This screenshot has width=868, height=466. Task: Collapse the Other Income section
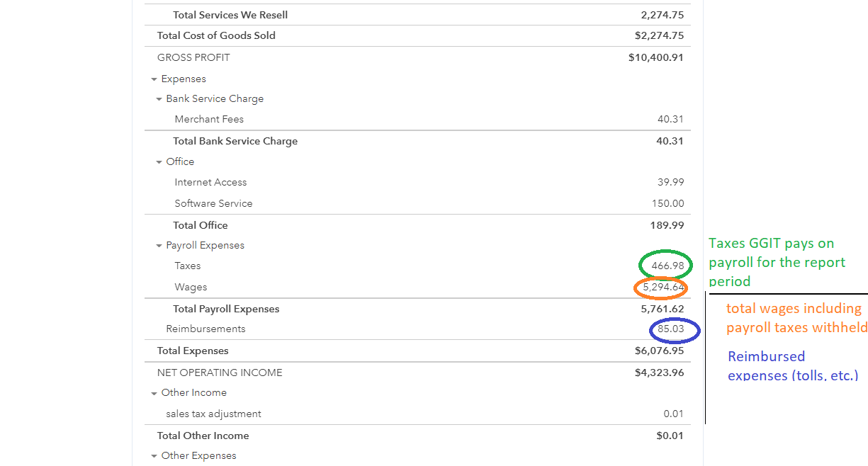point(154,393)
